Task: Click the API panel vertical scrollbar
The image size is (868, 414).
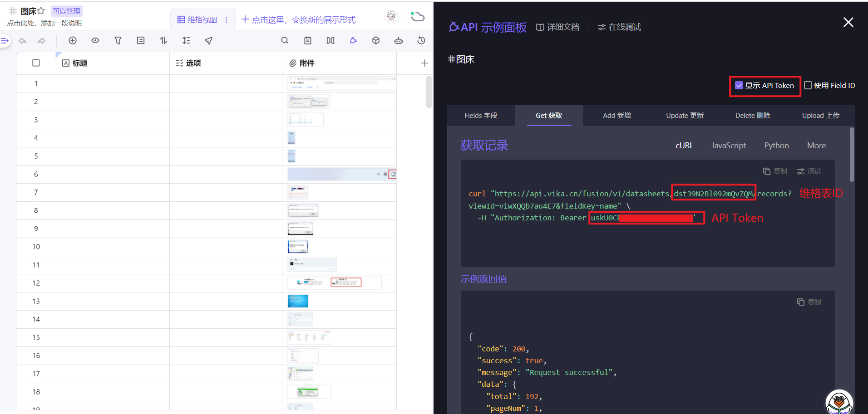Action: coord(852,154)
